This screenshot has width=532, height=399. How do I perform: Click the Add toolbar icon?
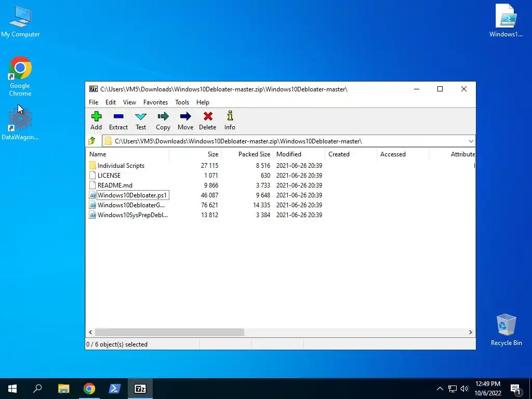96,116
